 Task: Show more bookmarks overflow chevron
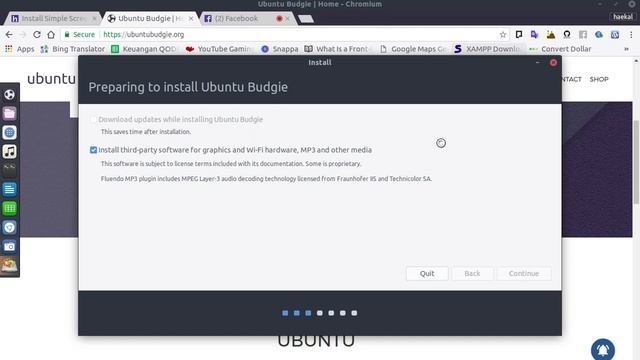coord(627,49)
